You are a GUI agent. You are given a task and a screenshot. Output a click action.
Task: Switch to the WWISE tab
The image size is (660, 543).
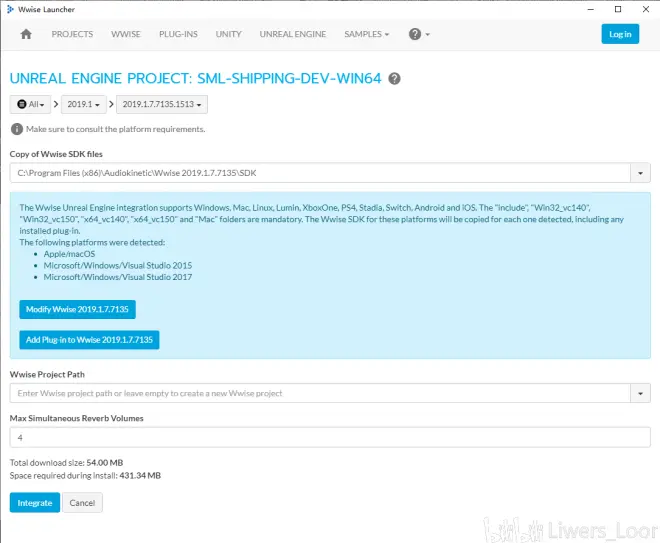pos(126,34)
